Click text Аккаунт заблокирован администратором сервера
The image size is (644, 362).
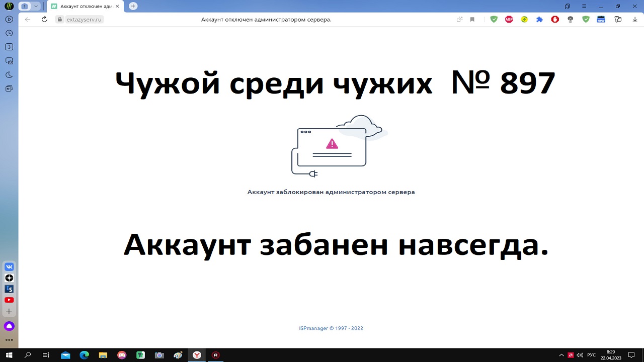click(x=331, y=192)
